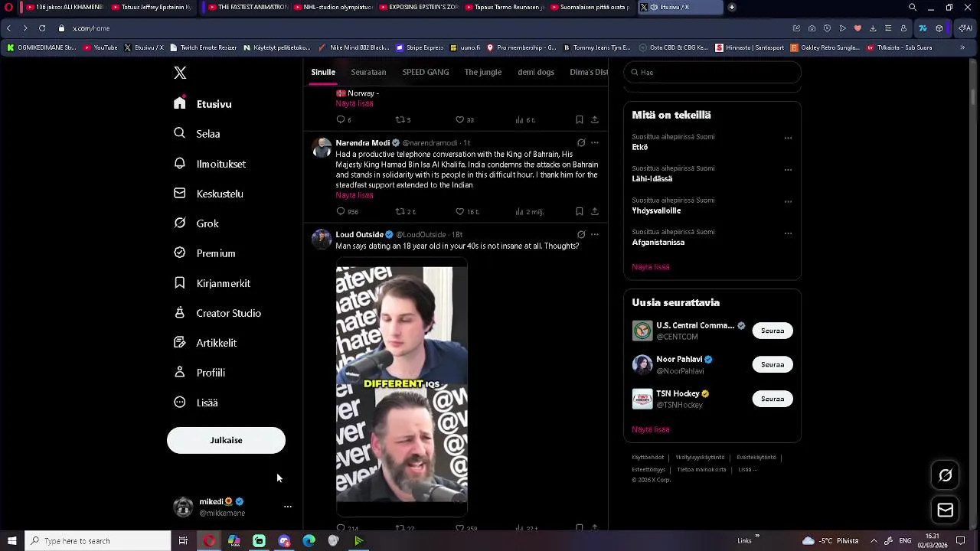Viewport: 980px width, 551px height.
Task: Open the Käyttöehdot footer link
Action: coord(648,458)
